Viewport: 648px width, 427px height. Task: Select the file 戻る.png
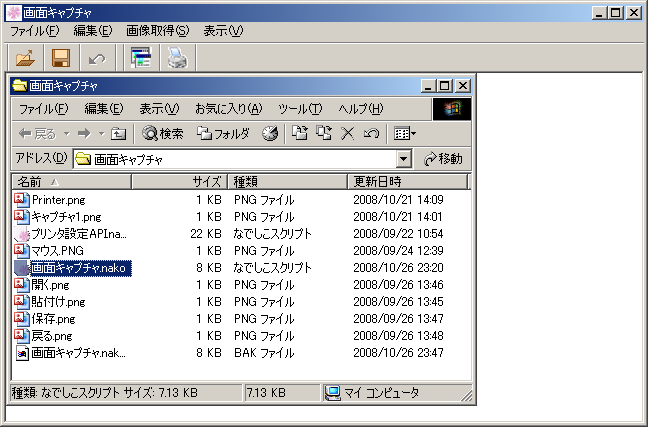pos(52,336)
